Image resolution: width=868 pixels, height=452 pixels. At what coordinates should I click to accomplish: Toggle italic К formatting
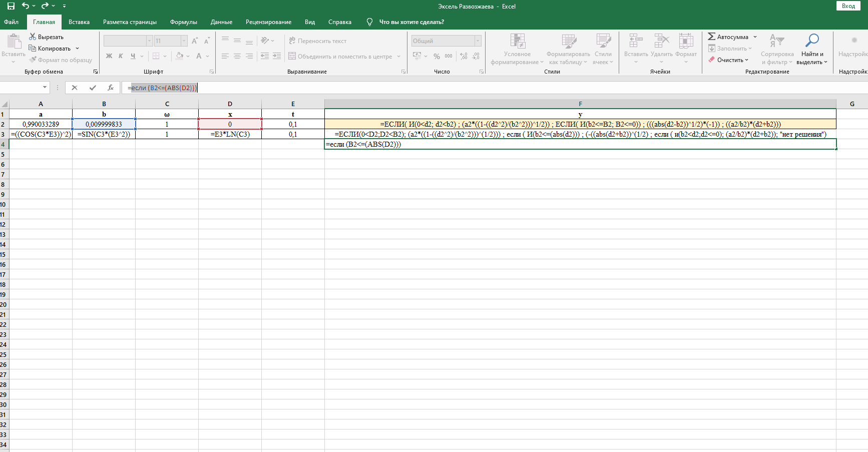point(121,56)
